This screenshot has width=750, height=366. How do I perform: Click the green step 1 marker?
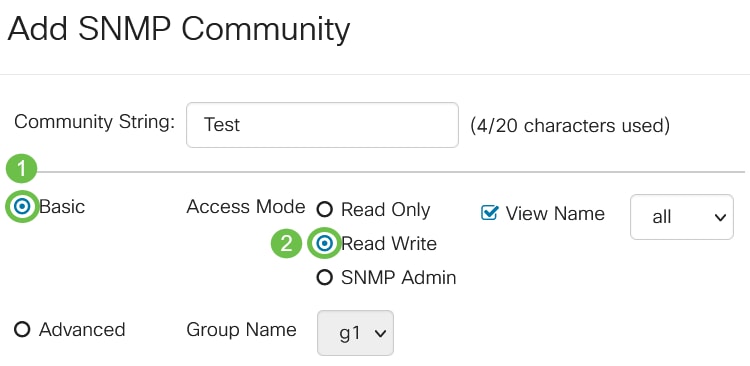[21, 168]
